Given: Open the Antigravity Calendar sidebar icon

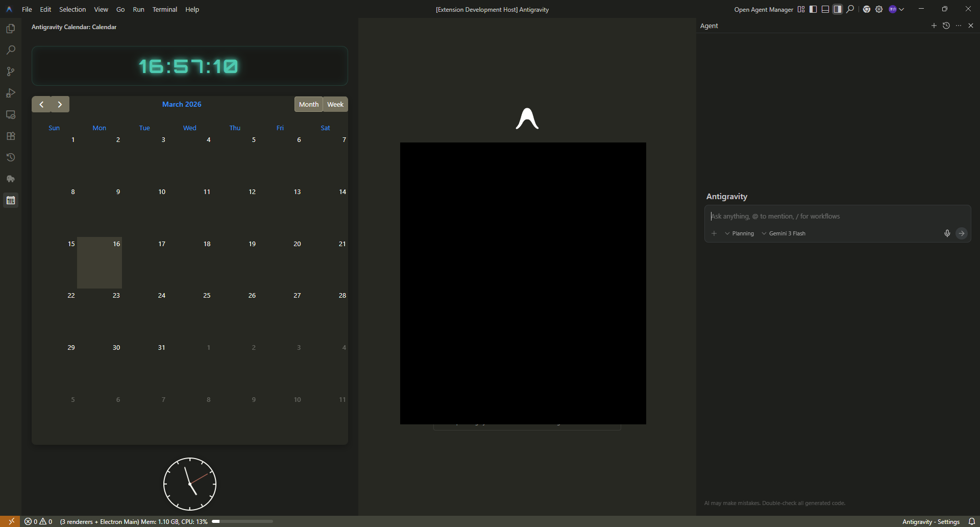Looking at the screenshot, I should tap(10, 200).
